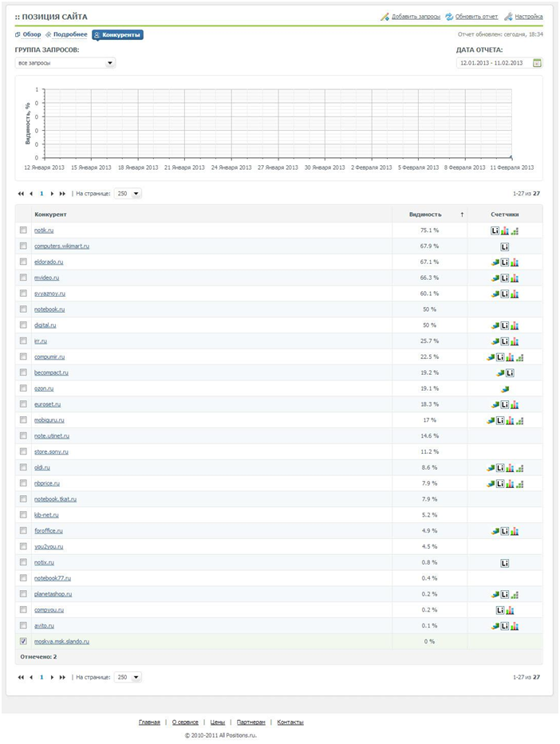
Task: Check the notebook77.ru row checkbox
Action: pos(23,578)
